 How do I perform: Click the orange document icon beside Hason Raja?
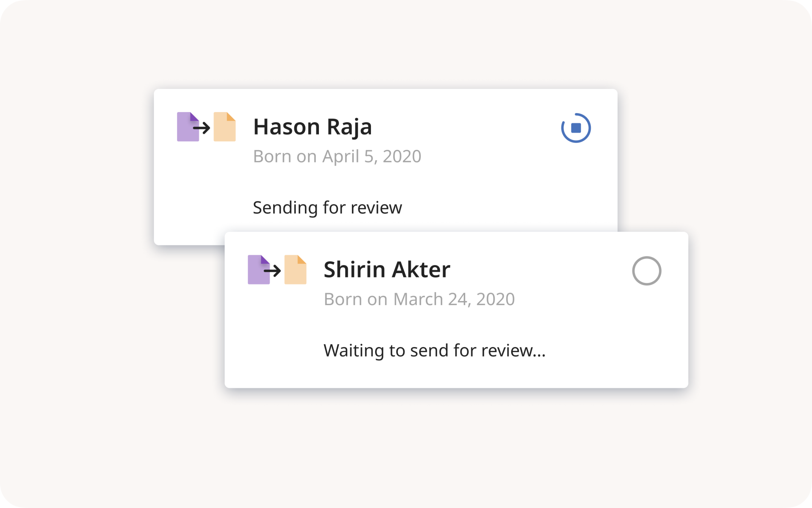click(225, 127)
